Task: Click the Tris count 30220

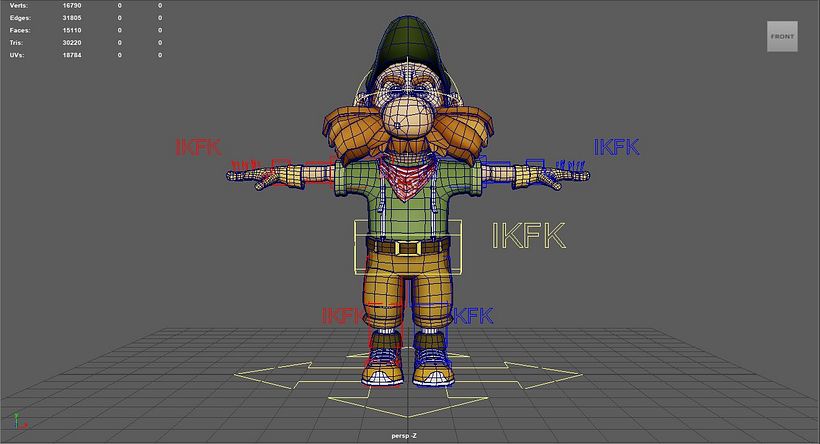Action: pos(72,43)
